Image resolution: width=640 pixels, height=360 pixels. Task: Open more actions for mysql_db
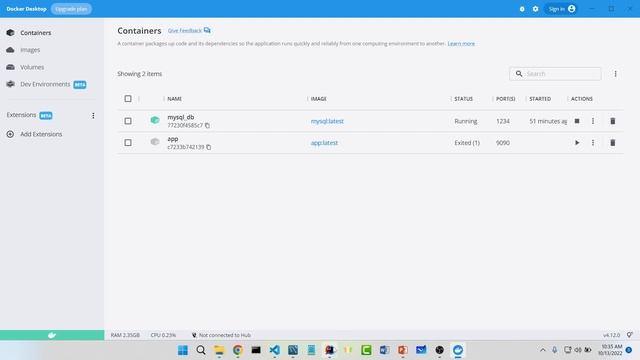593,121
